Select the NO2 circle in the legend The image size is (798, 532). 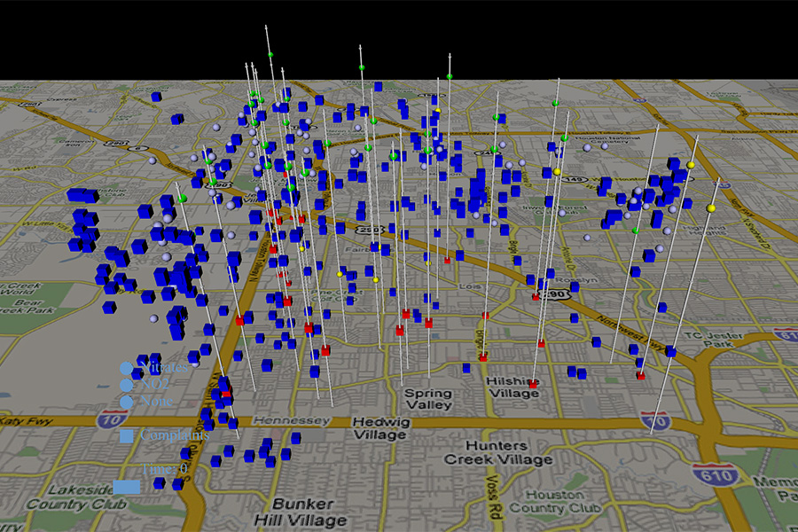126,385
